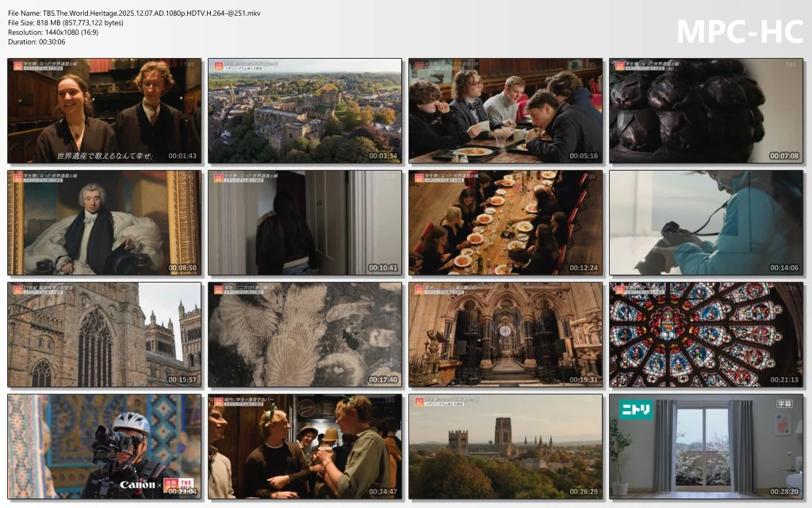812x508 pixels.
Task: Select the portrait painting thumbnail at 00:08:50
Action: [x=105, y=222]
